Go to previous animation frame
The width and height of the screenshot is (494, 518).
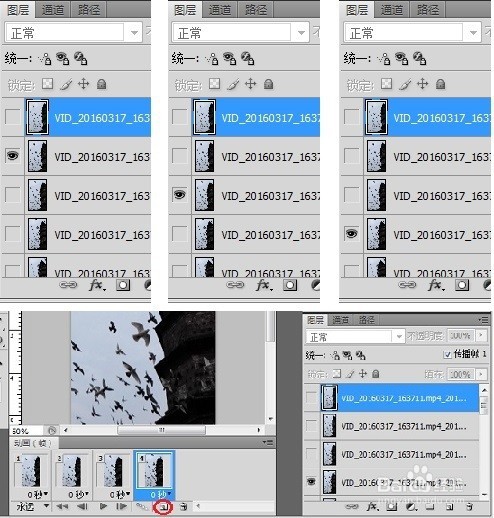pos(82,507)
